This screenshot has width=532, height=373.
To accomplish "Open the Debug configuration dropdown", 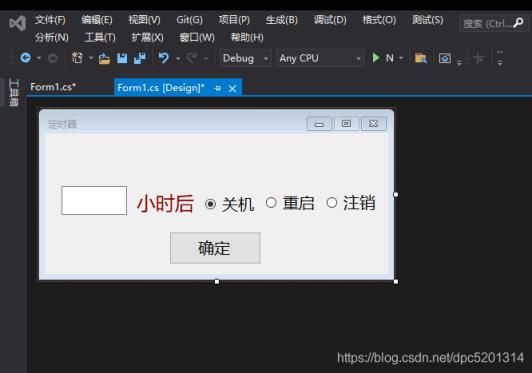I will pyautogui.click(x=245, y=58).
